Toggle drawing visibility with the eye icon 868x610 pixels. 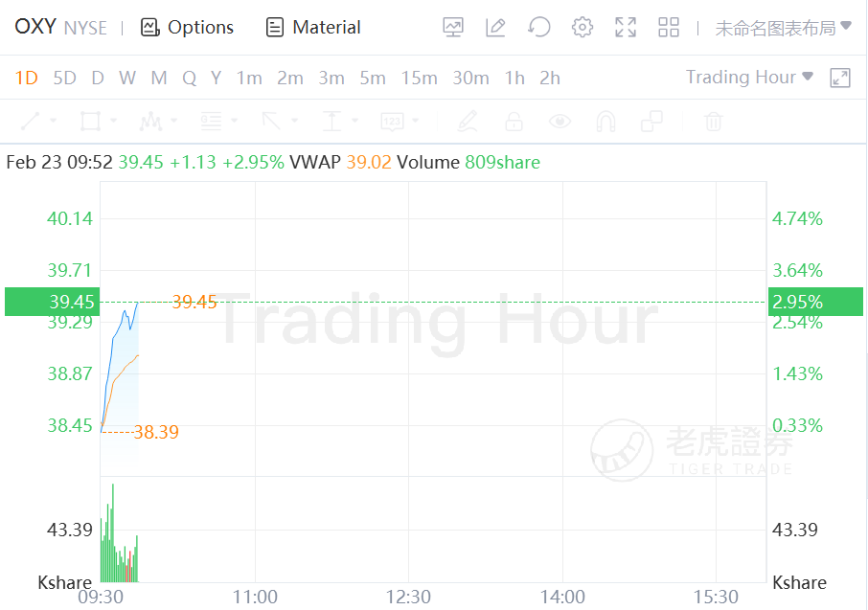point(560,122)
